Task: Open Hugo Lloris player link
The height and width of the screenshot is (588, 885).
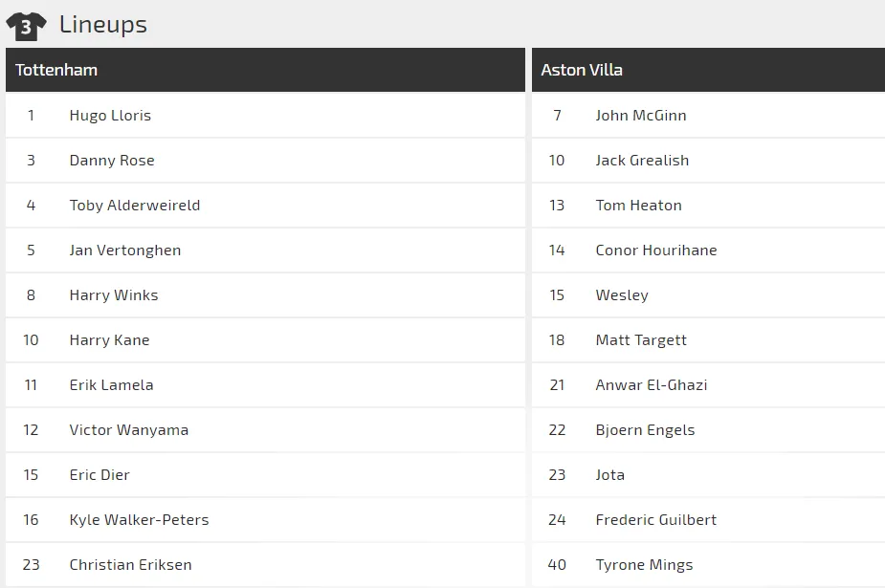Action: [110, 116]
